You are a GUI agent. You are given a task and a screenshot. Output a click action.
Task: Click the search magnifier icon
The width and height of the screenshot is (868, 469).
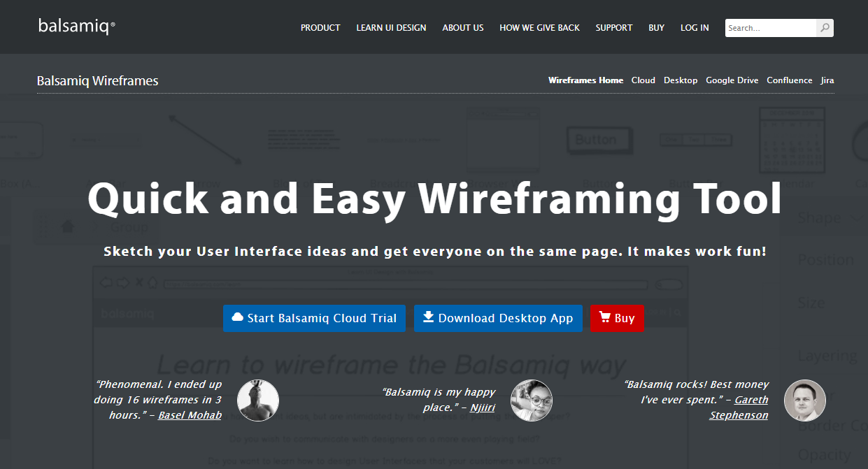pyautogui.click(x=825, y=28)
